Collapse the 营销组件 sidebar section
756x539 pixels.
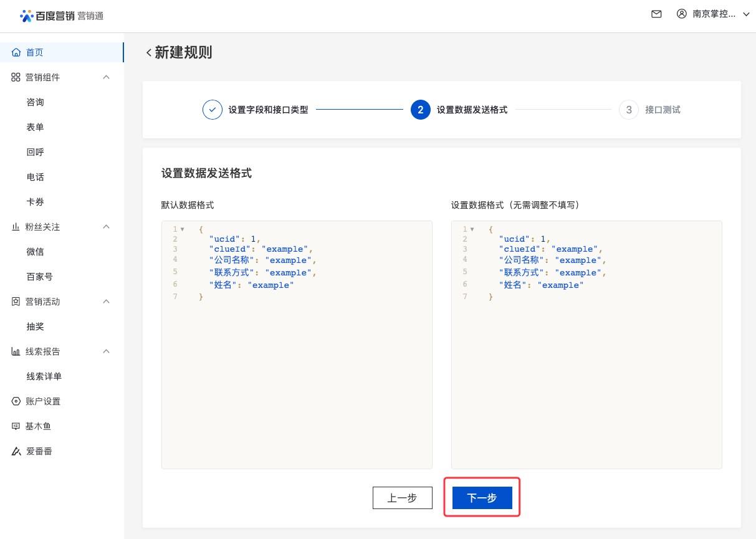click(x=106, y=77)
